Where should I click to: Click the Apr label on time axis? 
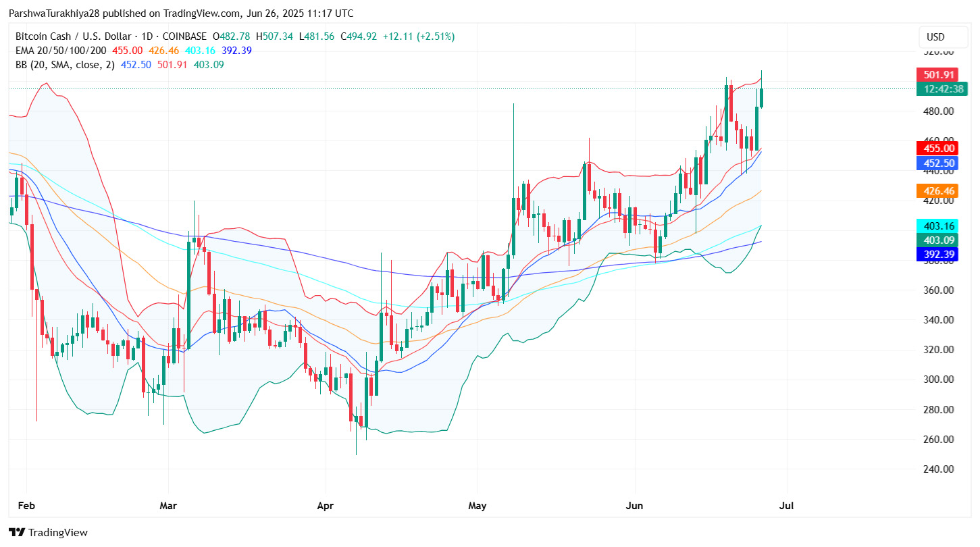coord(326,505)
